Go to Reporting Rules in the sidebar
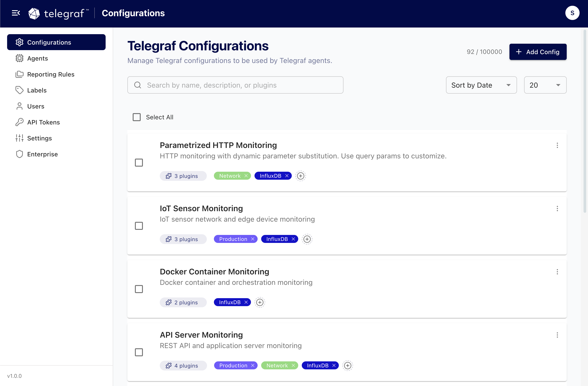The height and width of the screenshot is (386, 588). point(56,74)
